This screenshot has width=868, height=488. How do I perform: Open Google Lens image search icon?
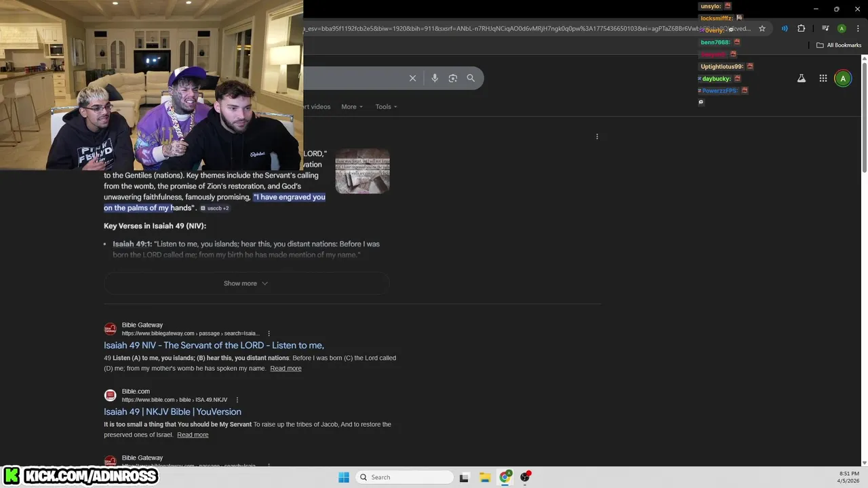coord(453,78)
